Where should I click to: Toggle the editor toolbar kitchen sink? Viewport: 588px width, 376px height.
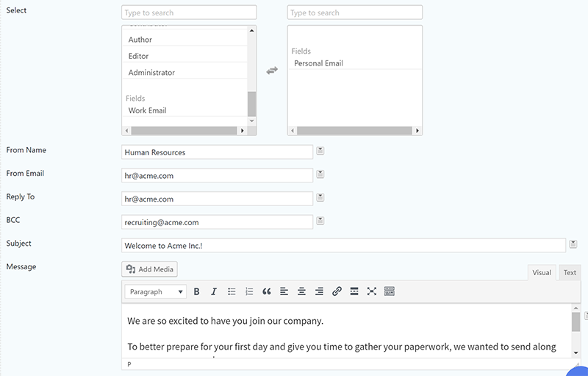390,291
